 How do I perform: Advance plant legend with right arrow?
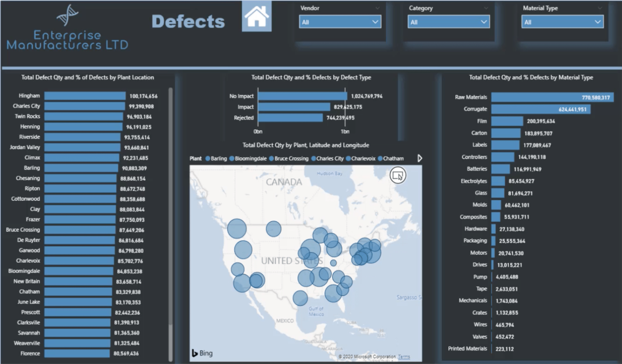coord(419,158)
